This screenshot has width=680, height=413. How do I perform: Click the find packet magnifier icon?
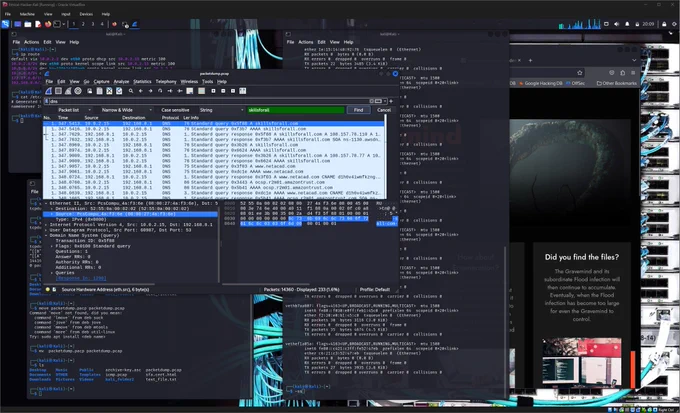tap(131, 91)
